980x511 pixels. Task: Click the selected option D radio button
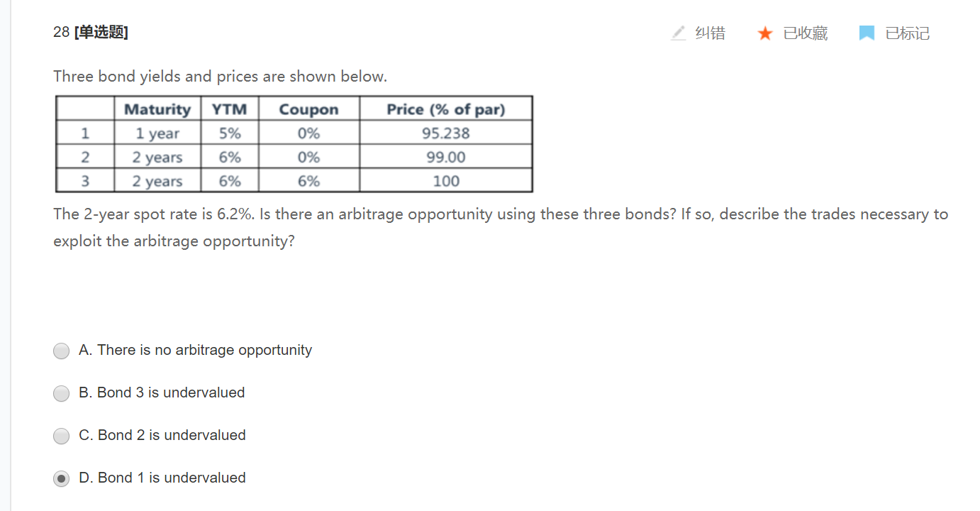click(62, 478)
